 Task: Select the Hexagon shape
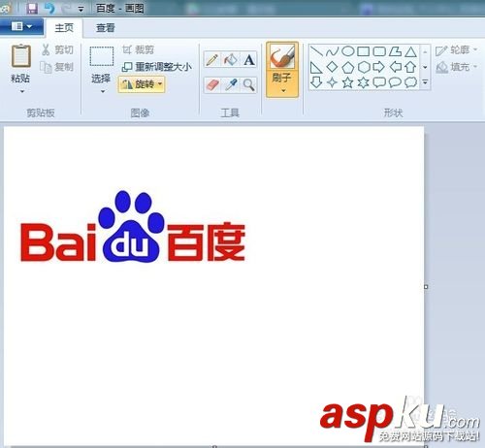click(x=364, y=67)
